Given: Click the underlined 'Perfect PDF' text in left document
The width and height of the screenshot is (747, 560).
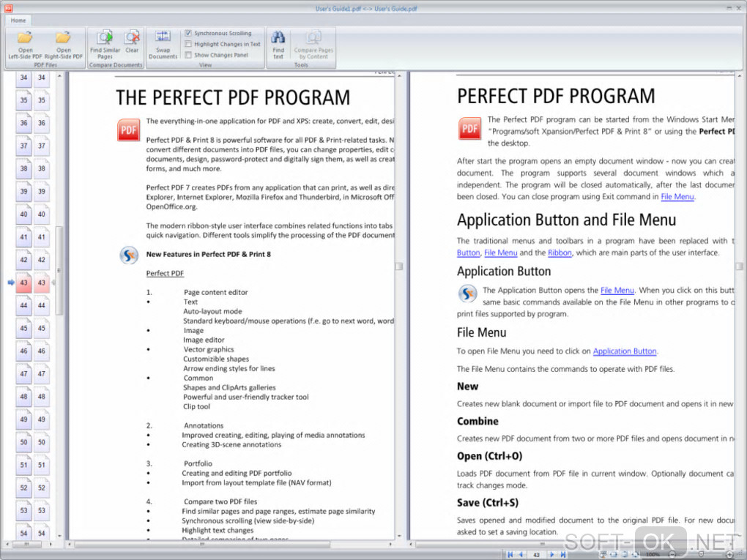Looking at the screenshot, I should click(x=165, y=273).
